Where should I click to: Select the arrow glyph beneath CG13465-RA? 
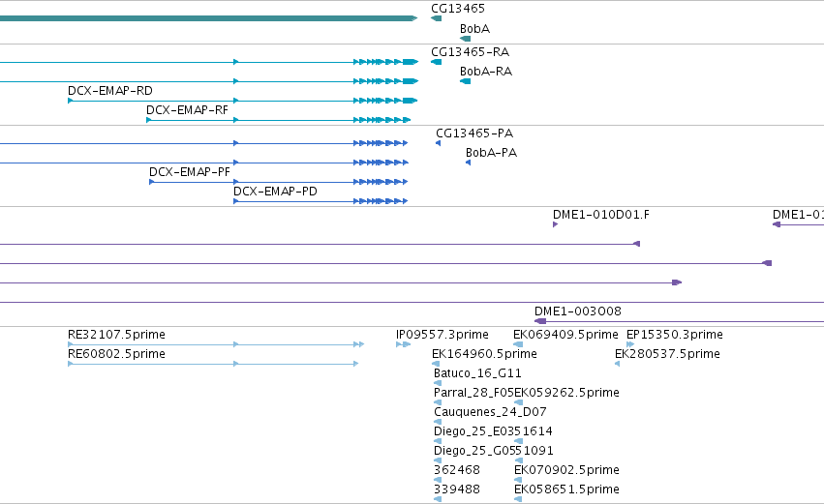pos(436,62)
